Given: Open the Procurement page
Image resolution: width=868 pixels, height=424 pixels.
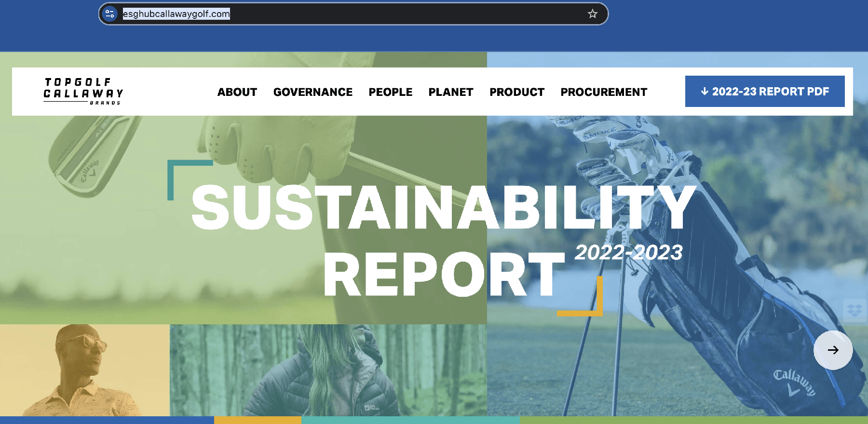Looking at the screenshot, I should click(604, 92).
